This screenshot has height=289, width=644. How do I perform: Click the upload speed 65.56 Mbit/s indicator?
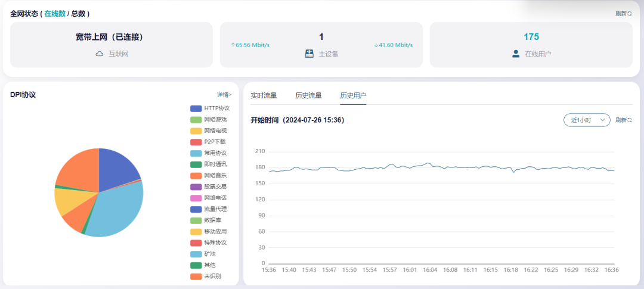(250, 45)
